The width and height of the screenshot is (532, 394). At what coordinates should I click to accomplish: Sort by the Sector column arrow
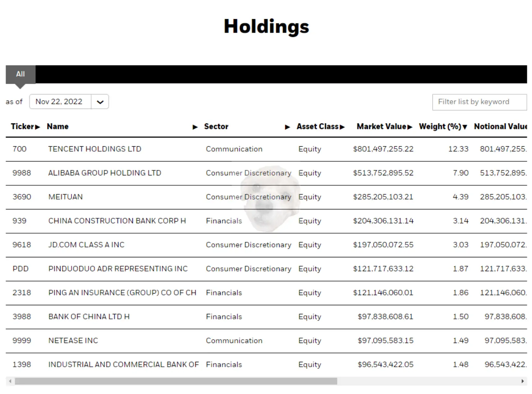288,127
